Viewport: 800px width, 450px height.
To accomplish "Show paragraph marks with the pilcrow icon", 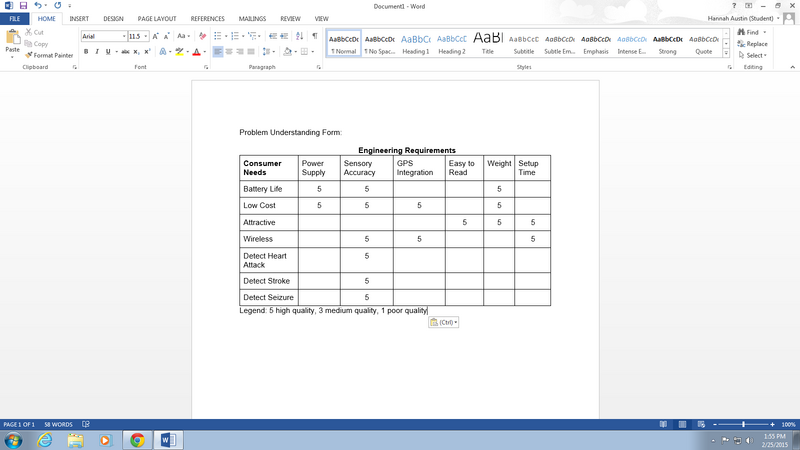I will [x=314, y=36].
